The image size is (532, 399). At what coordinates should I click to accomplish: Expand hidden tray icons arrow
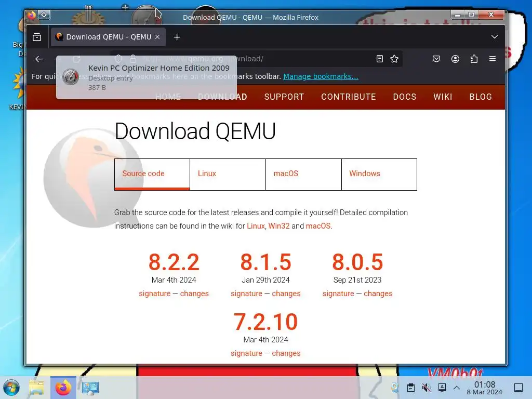coord(457,388)
